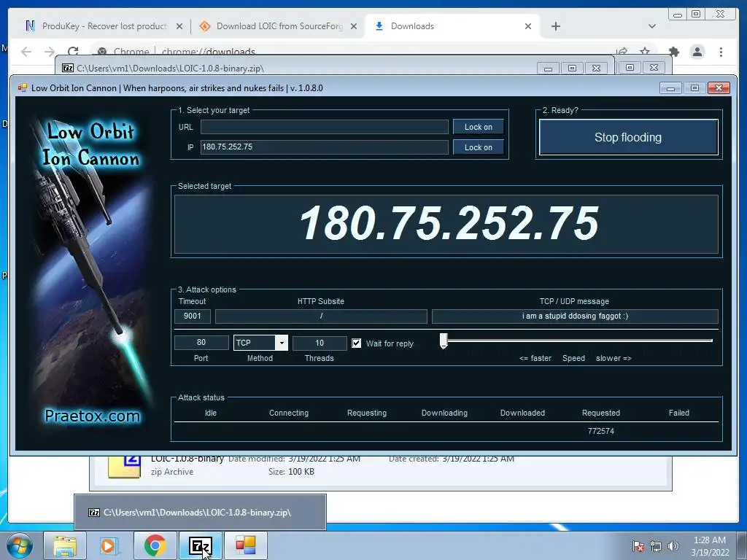Click the Threads field showing 10
This screenshot has width=747, height=560.
[320, 343]
